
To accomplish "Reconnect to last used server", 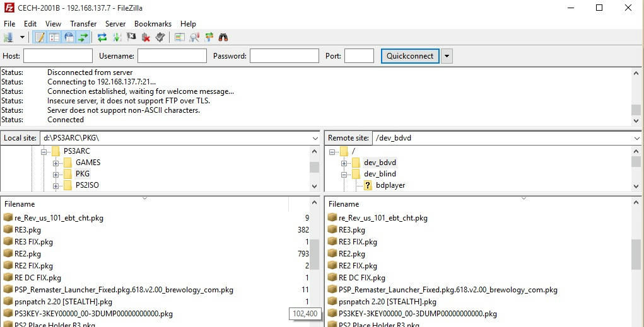I will [160, 37].
